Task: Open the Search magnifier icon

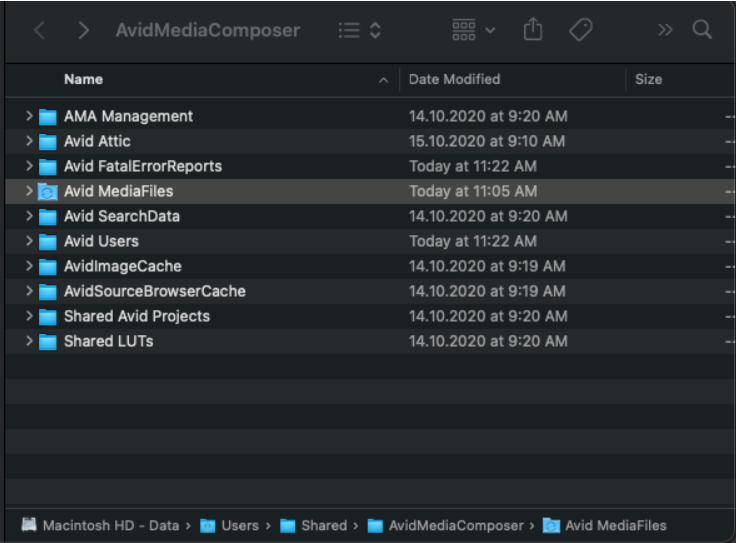Action: [702, 30]
